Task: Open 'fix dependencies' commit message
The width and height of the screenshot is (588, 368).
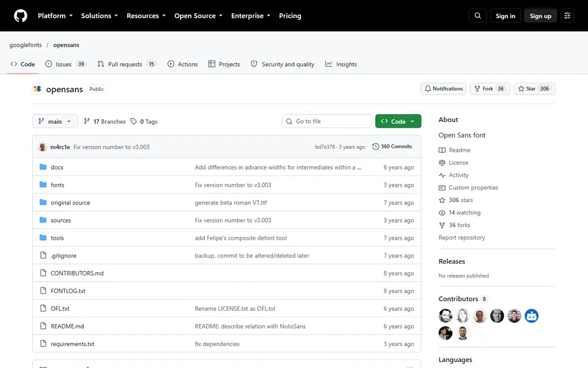Action: click(x=217, y=343)
